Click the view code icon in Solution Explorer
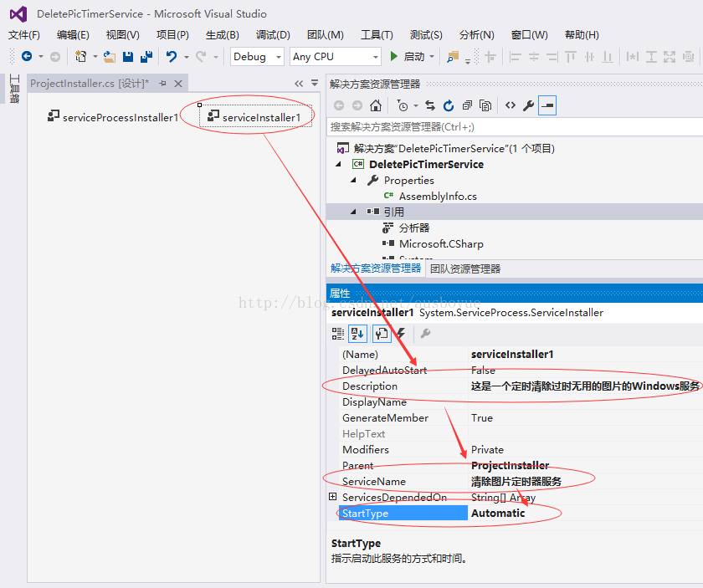The width and height of the screenshot is (703, 588). tap(511, 105)
